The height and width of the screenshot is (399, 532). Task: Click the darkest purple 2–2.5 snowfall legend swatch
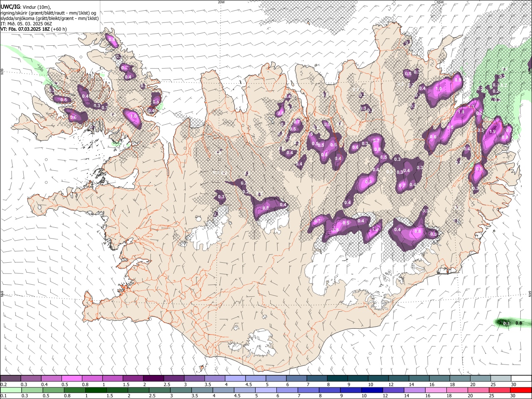pos(153,379)
